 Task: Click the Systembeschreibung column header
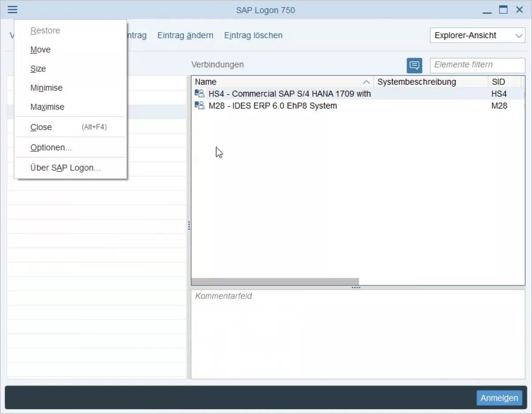click(431, 82)
